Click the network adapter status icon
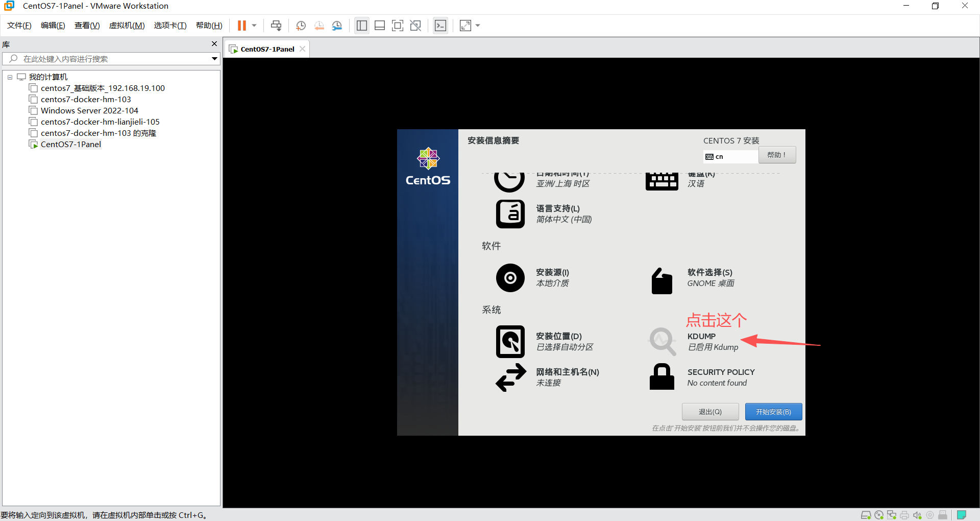 [892, 515]
